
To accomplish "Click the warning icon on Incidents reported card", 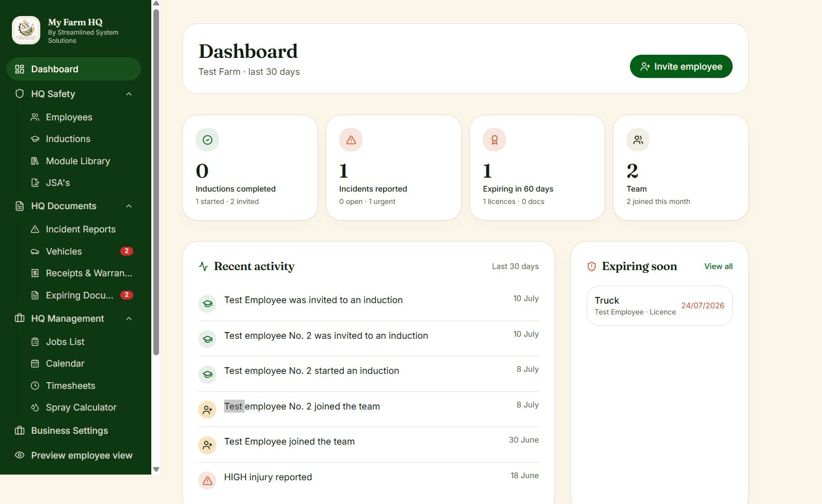I will (x=351, y=140).
